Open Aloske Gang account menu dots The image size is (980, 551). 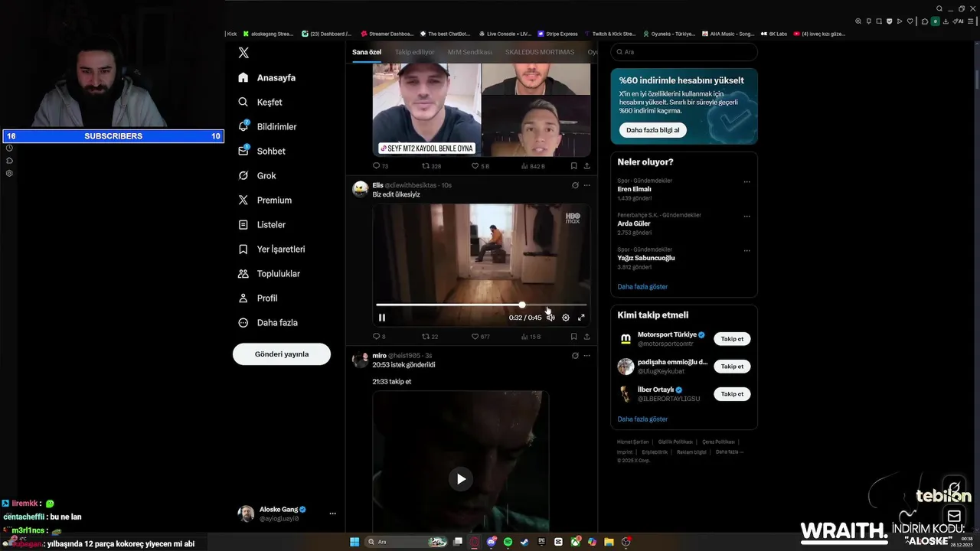(332, 514)
